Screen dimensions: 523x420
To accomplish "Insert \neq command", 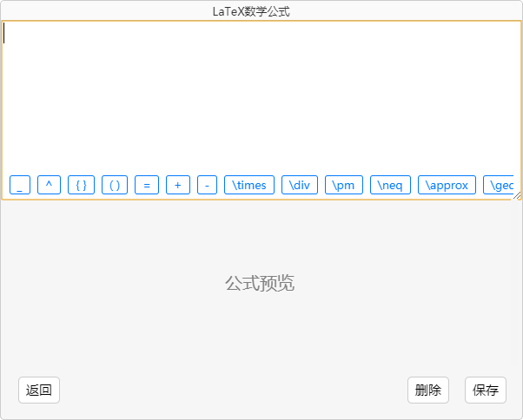I will click(390, 185).
